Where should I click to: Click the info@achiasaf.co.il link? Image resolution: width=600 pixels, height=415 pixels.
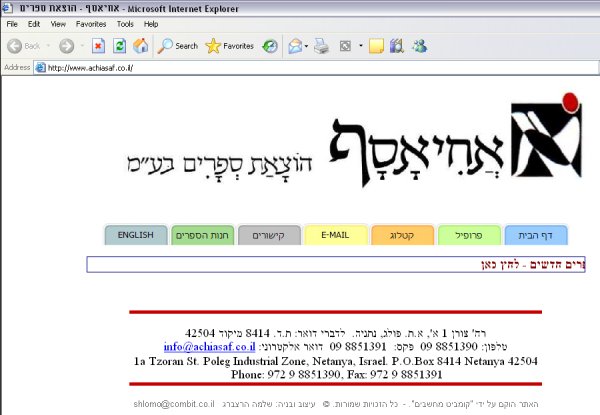(x=209, y=347)
